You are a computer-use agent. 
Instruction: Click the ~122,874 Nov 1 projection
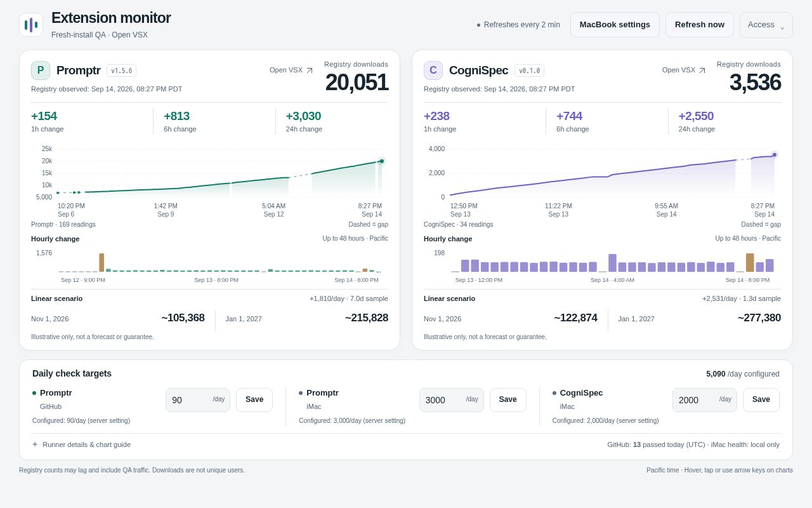tap(575, 318)
